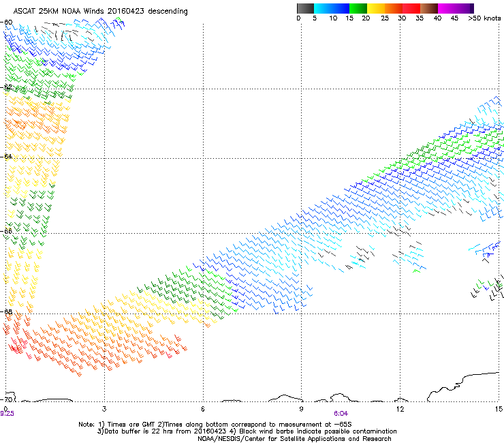Click the longitude '3' axis label

coord(104,409)
